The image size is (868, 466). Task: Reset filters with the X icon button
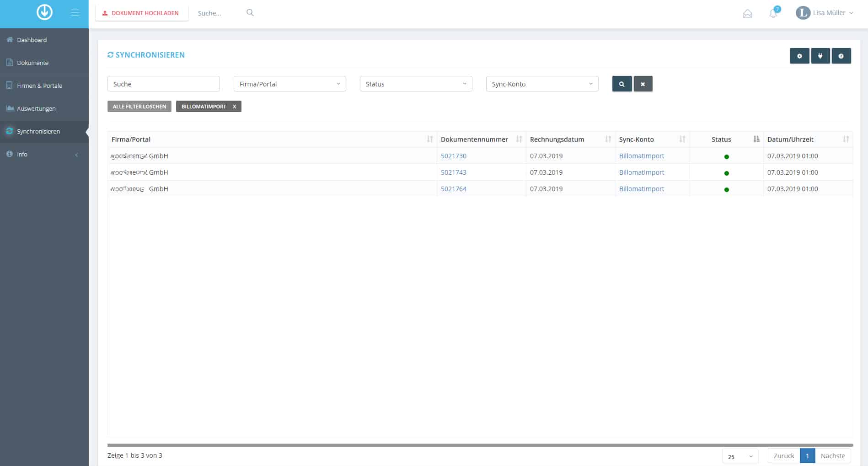click(643, 84)
